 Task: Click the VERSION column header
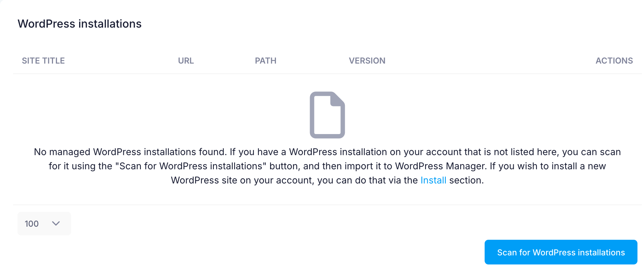point(367,61)
